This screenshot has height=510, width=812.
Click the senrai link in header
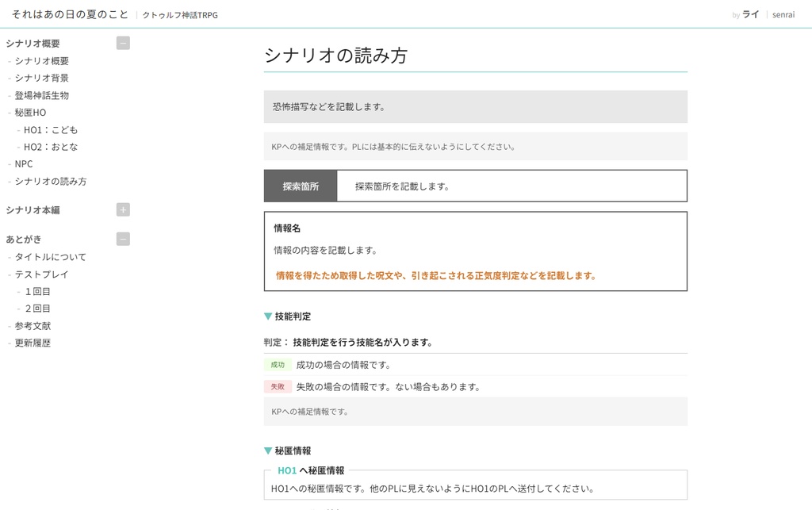(783, 14)
